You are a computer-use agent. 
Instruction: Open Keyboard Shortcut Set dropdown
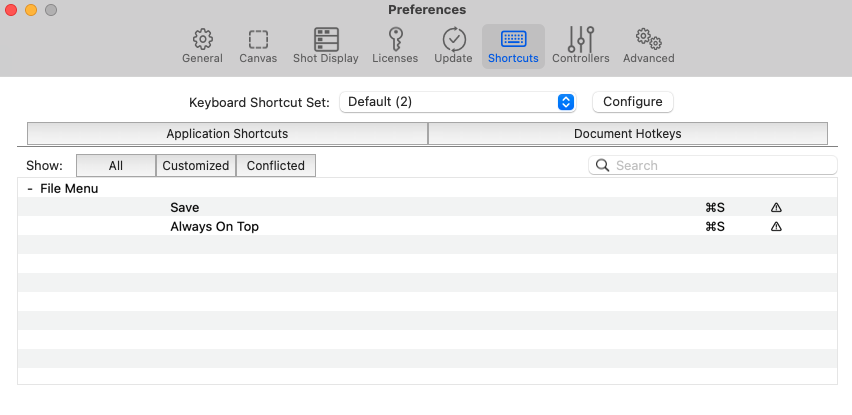coord(458,102)
